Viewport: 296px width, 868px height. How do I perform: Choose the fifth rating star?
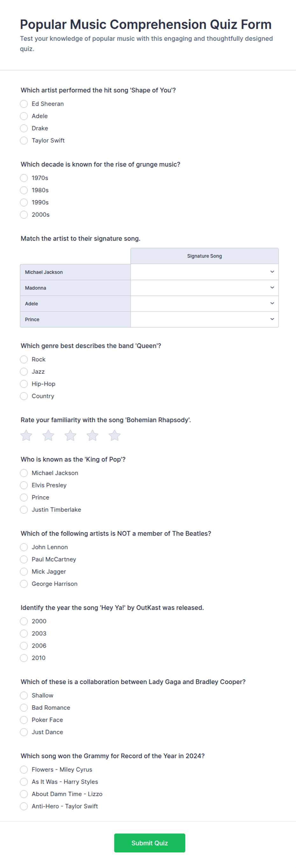coord(115,435)
